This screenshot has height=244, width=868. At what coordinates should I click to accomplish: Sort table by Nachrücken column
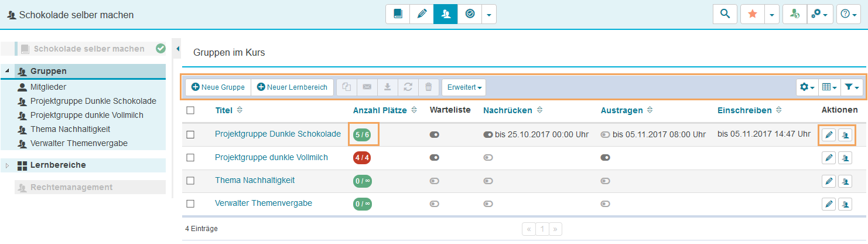[512, 110]
